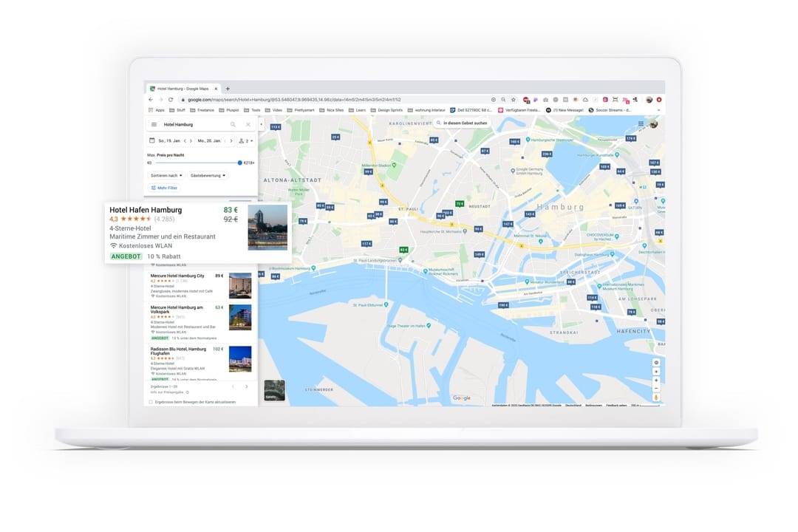Click the Google apps grid icon

(641, 124)
